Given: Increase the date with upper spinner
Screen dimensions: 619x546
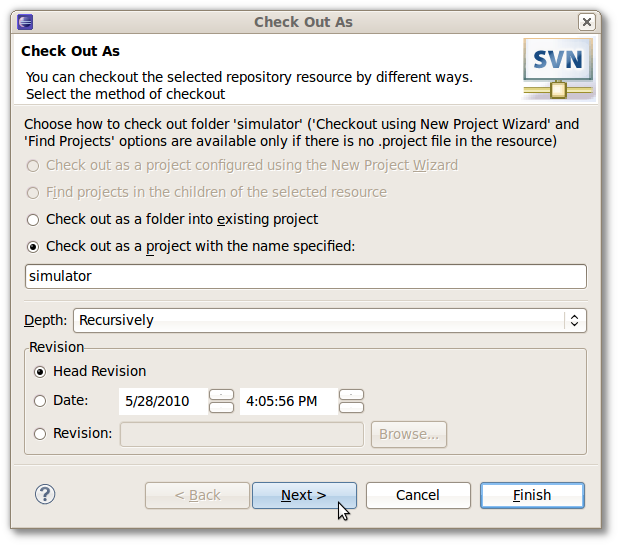Looking at the screenshot, I should [221, 395].
